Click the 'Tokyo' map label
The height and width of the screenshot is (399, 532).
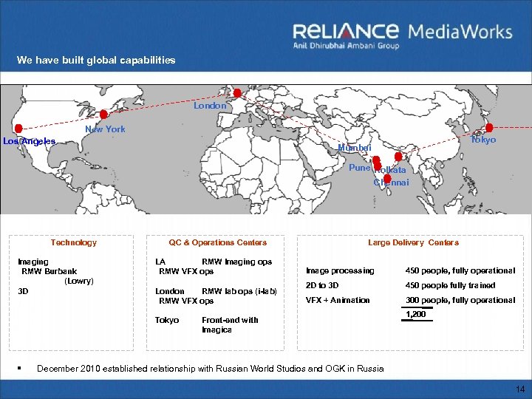click(x=483, y=140)
